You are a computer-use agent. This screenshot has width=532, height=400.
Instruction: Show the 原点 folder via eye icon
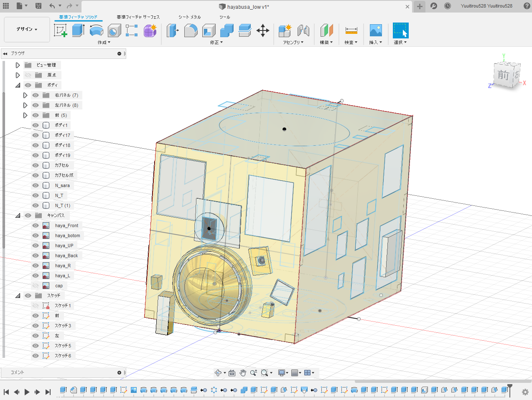[x=28, y=75]
